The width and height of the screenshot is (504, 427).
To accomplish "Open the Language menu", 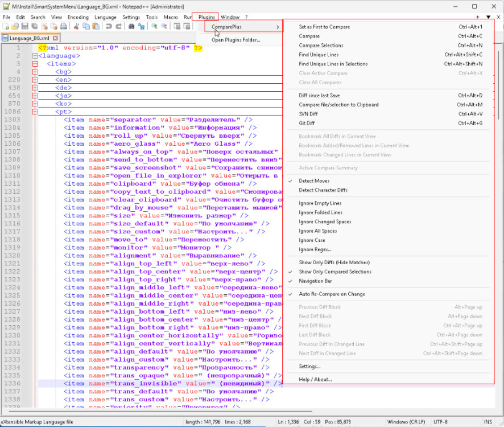I will pos(105,17).
